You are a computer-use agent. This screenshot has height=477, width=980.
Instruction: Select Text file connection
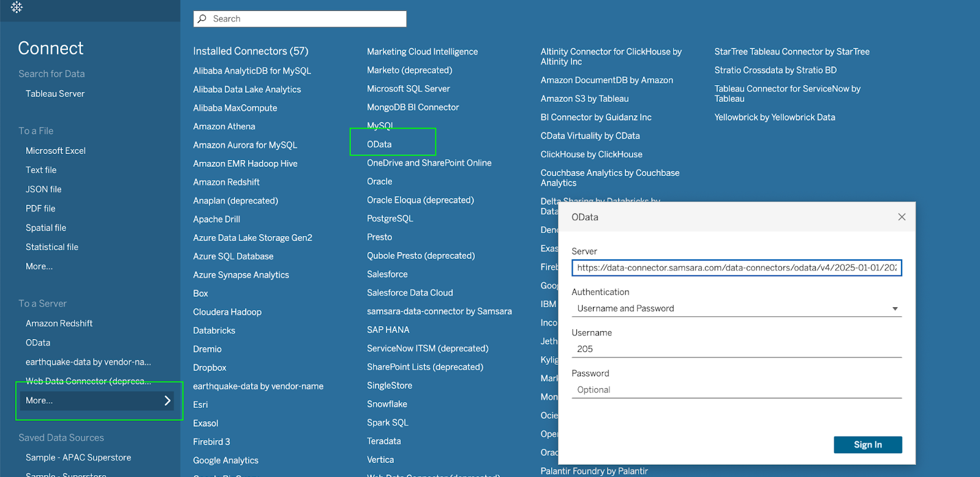[41, 170]
